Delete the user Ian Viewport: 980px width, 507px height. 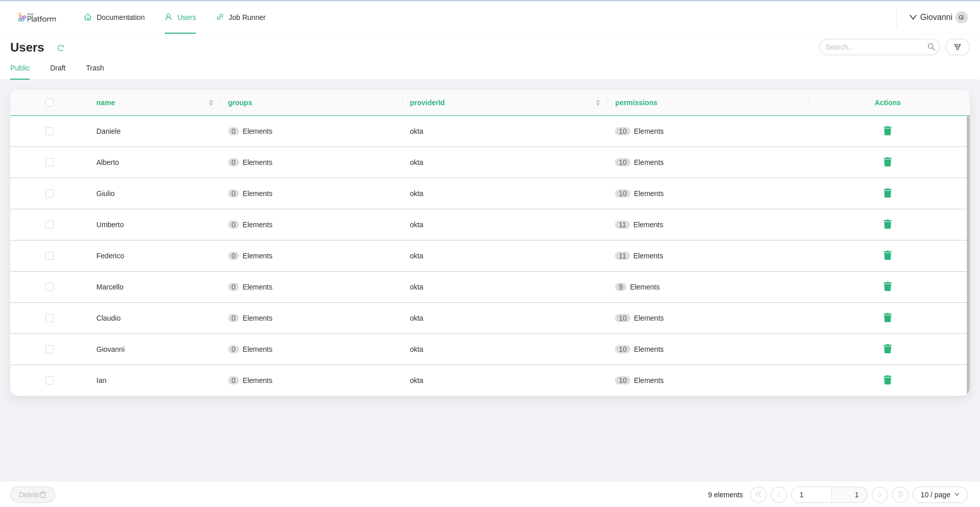click(887, 380)
